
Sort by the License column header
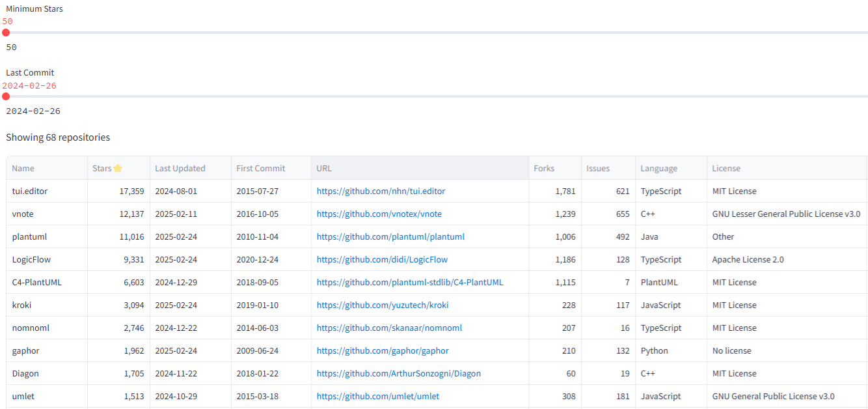click(x=787, y=168)
